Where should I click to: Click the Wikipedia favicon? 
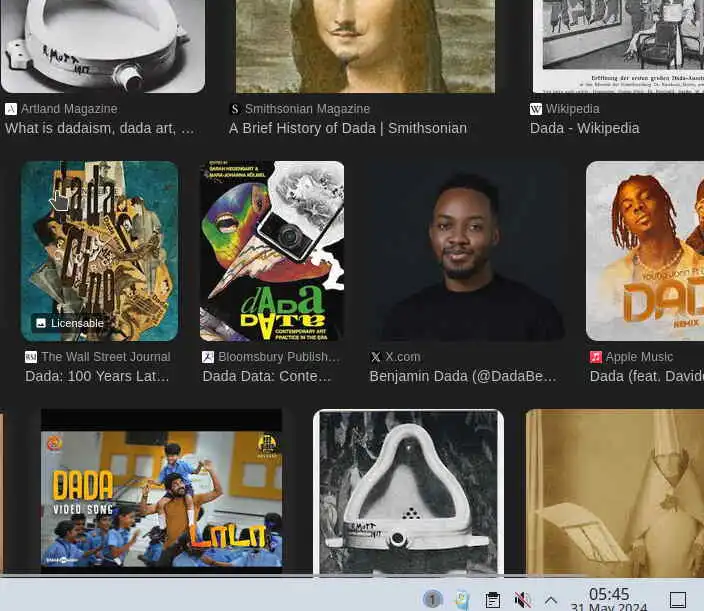(536, 109)
